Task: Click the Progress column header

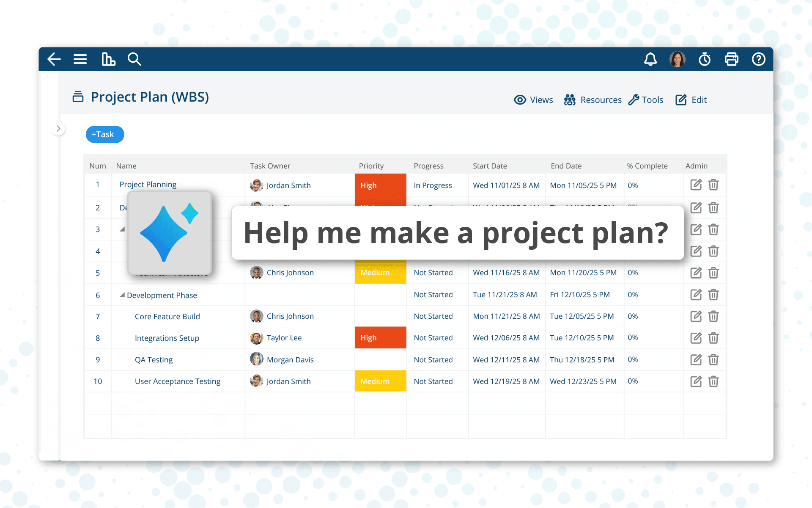Action: point(429,166)
